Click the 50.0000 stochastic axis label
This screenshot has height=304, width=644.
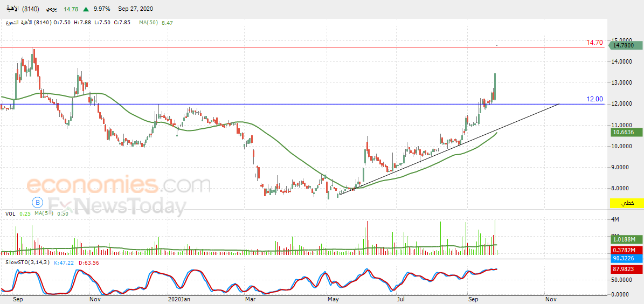tap(621, 279)
